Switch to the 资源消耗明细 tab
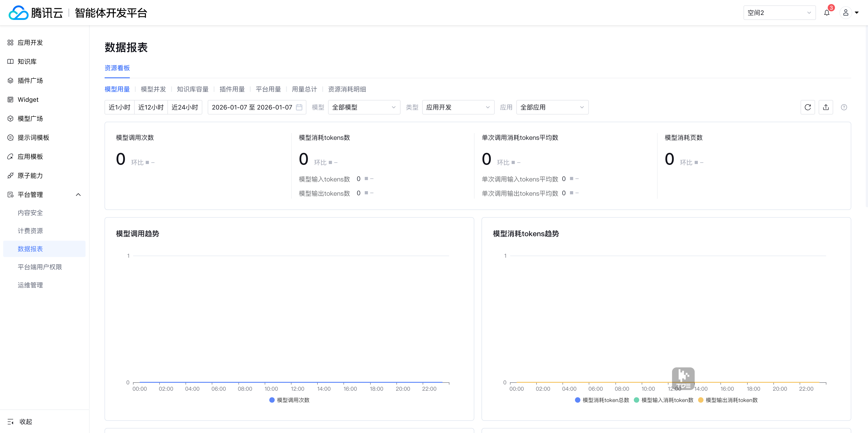Viewport: 868px width, 433px height. (347, 89)
